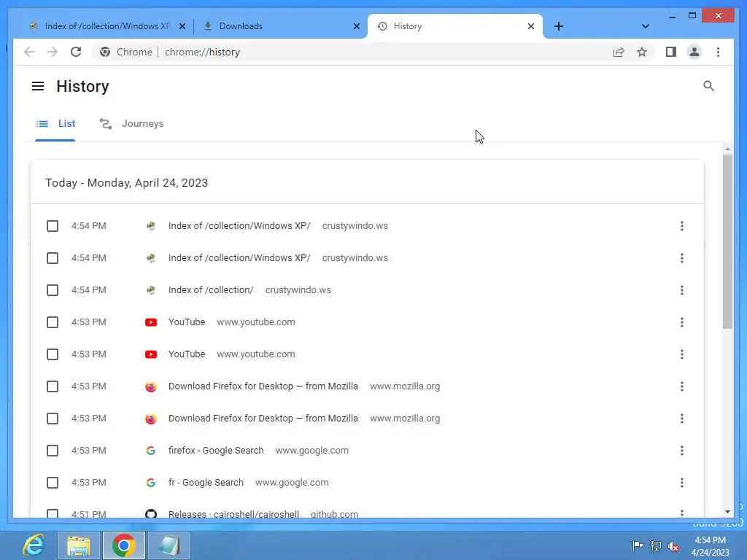This screenshot has width=747, height=560.
Task: Select the History browser tab
Action: pyautogui.click(x=455, y=26)
